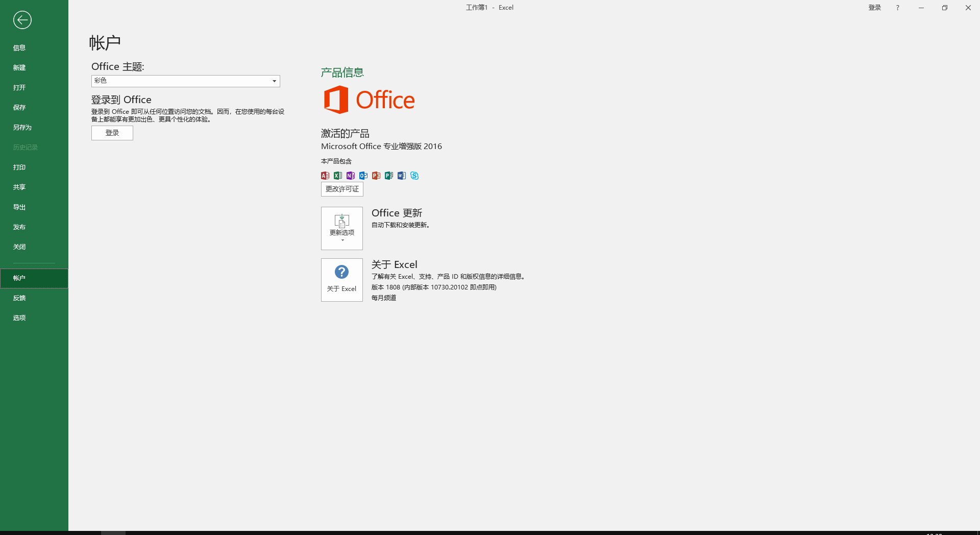Click the 关于 Excel question mark icon

click(x=341, y=273)
